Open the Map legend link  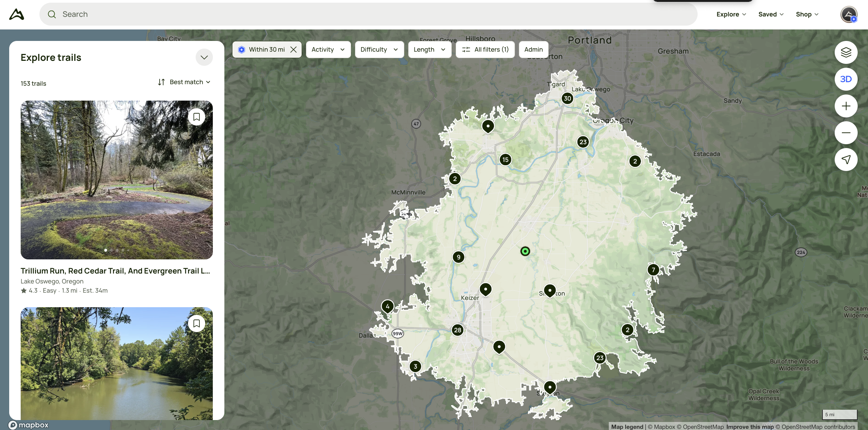coord(627,427)
